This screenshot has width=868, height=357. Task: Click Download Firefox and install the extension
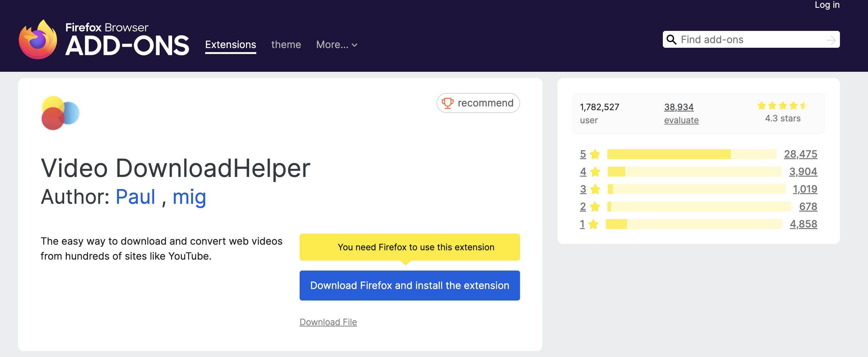tap(409, 286)
